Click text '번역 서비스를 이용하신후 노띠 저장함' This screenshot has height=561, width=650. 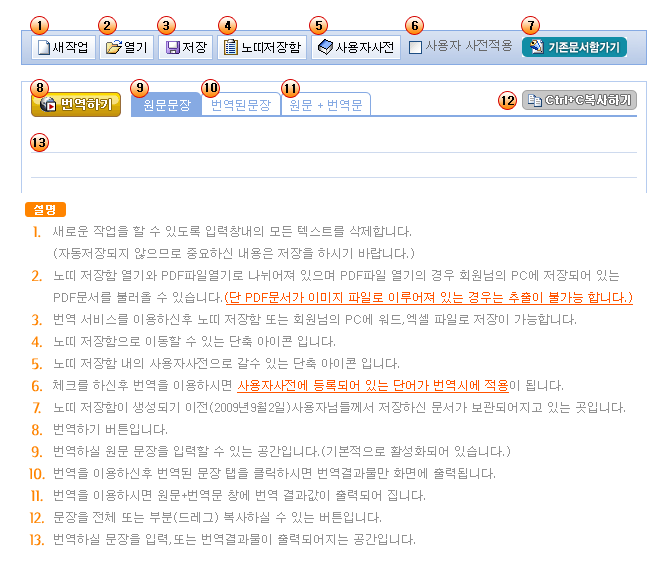(x=157, y=319)
